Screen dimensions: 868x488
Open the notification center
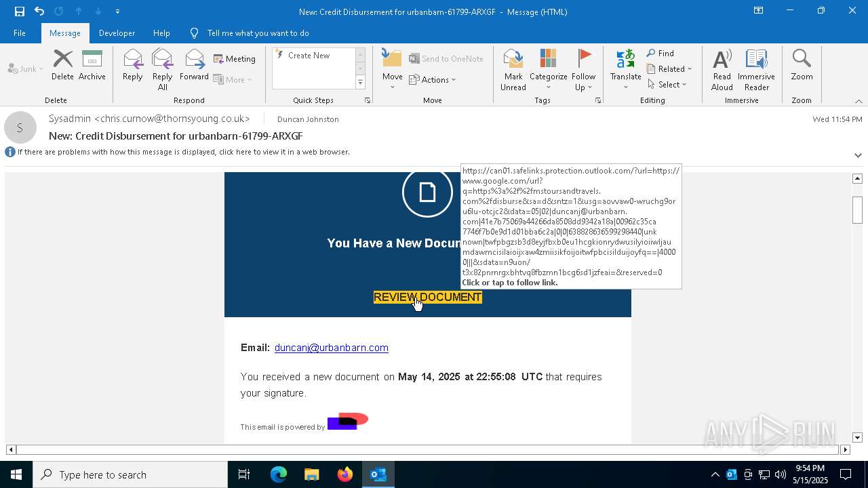pos(846,474)
